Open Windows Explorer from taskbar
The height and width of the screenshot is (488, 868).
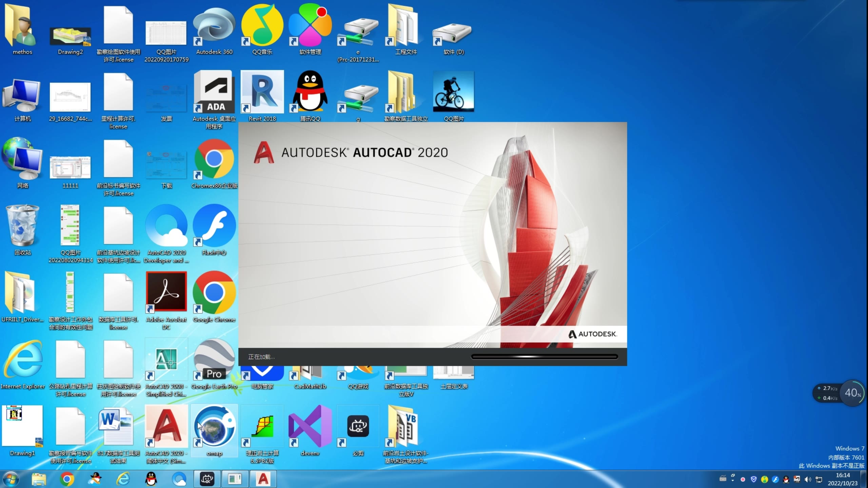click(39, 479)
